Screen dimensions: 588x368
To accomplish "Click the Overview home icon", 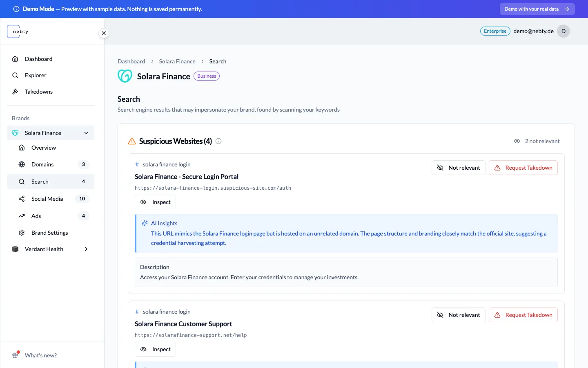I will 22,148.
